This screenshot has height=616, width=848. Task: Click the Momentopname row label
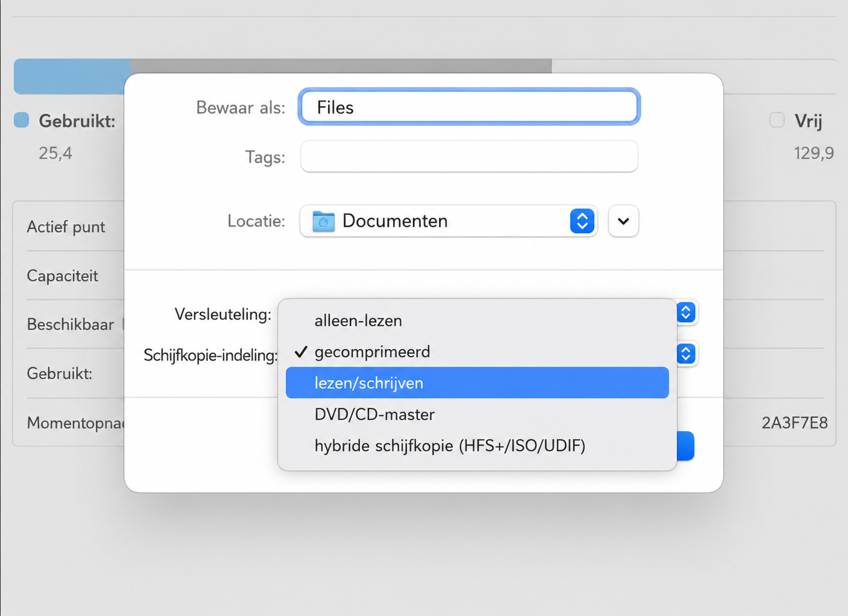click(x=76, y=423)
